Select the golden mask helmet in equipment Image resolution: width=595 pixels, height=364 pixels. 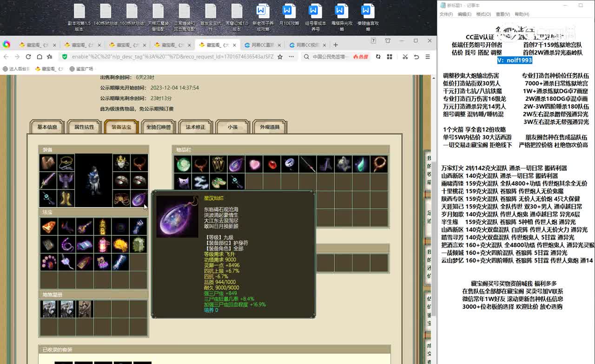click(121, 163)
